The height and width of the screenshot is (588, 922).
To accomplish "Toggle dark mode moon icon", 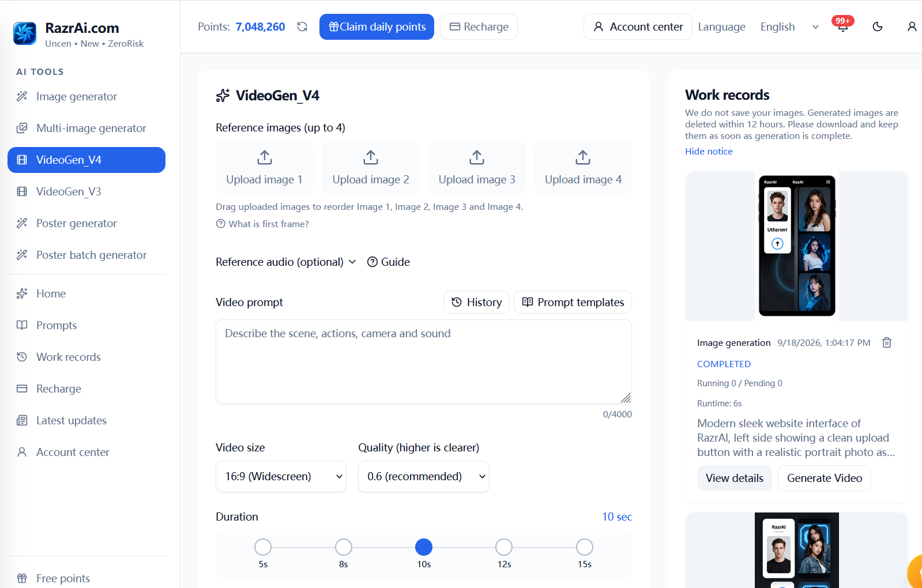I will click(x=878, y=27).
